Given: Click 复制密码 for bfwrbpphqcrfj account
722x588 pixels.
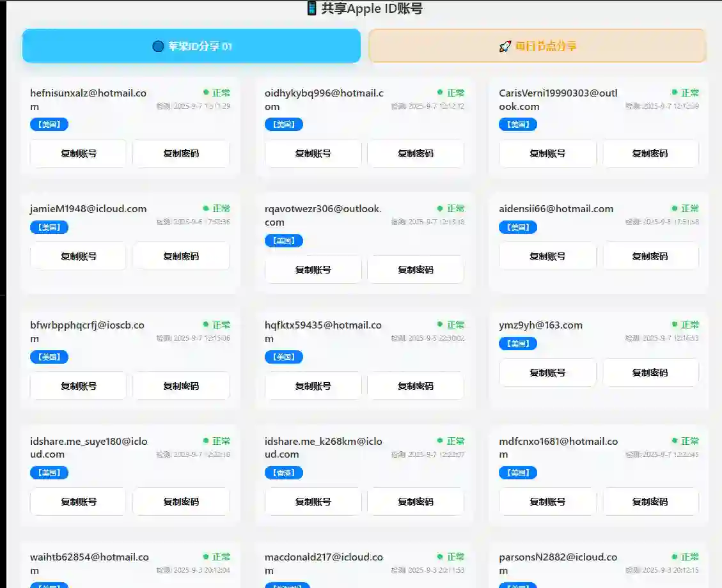Looking at the screenshot, I should pyautogui.click(x=181, y=385).
